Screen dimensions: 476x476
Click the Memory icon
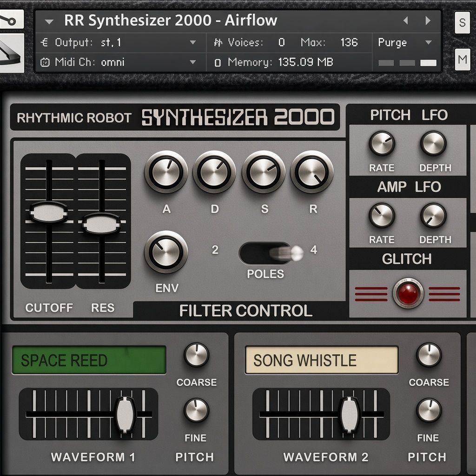[218, 63]
